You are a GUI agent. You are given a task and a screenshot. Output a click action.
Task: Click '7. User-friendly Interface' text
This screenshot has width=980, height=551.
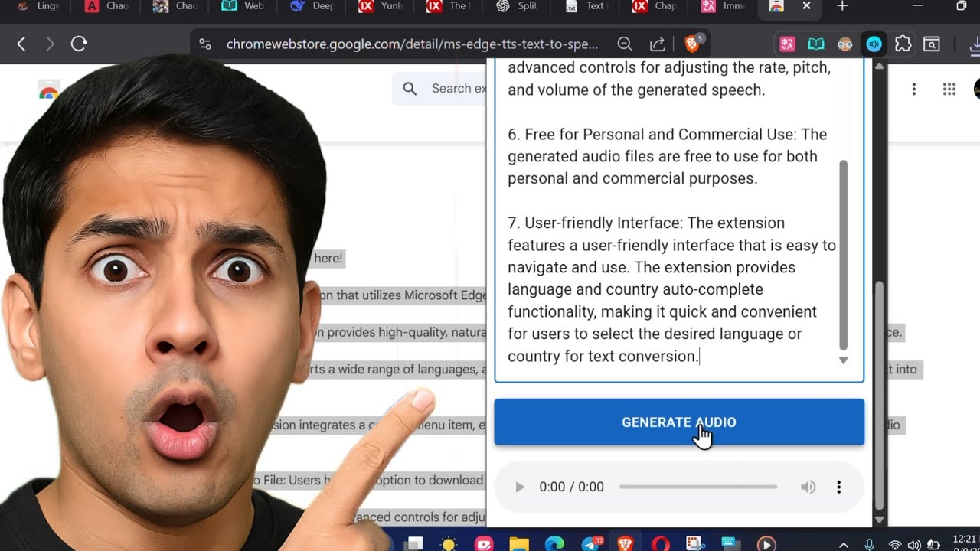[596, 223]
